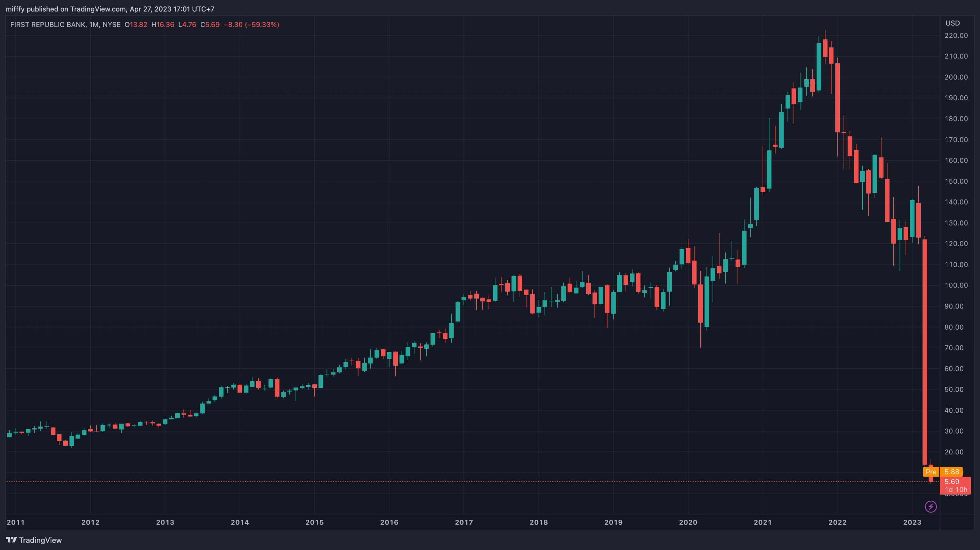Click the USD currency label
This screenshot has width=980, height=550.
(953, 23)
